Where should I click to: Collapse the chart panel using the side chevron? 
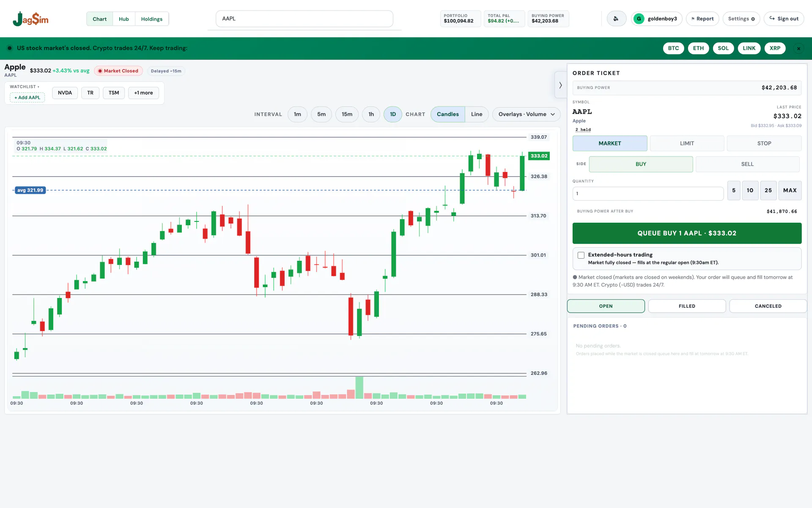coord(560,85)
